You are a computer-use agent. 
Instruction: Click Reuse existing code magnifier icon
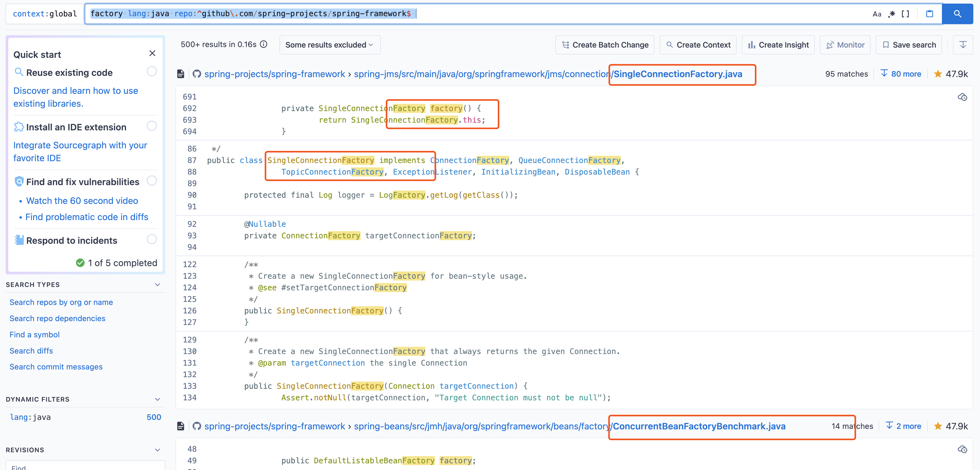click(19, 72)
